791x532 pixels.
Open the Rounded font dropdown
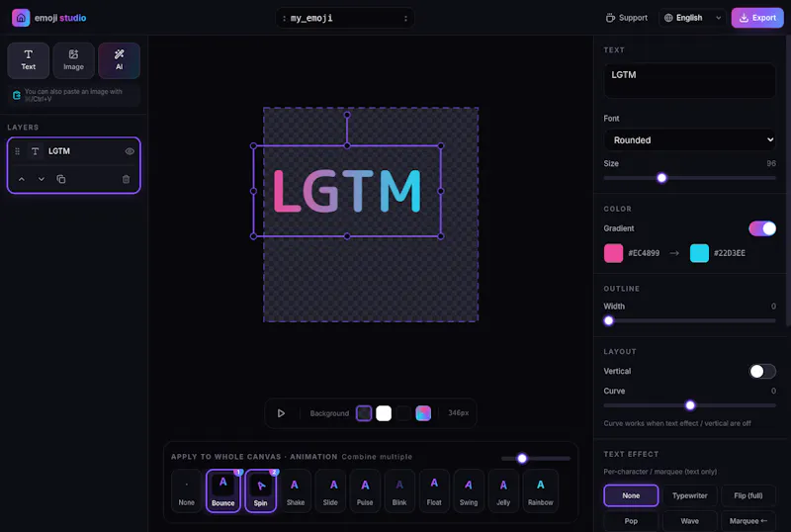click(x=689, y=139)
